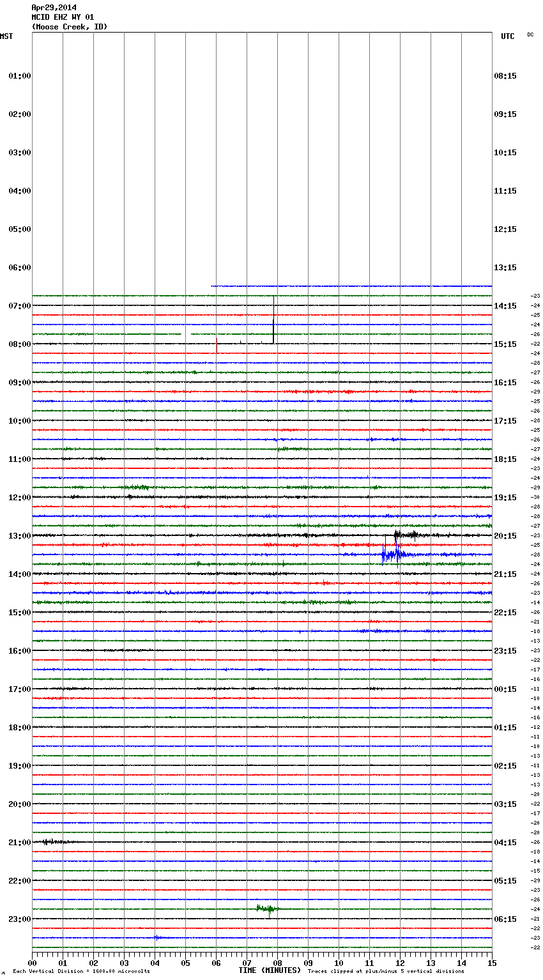This screenshot has height=980, width=543.
Task: Pick the 23:00 MST time label
Action: pos(20,919)
